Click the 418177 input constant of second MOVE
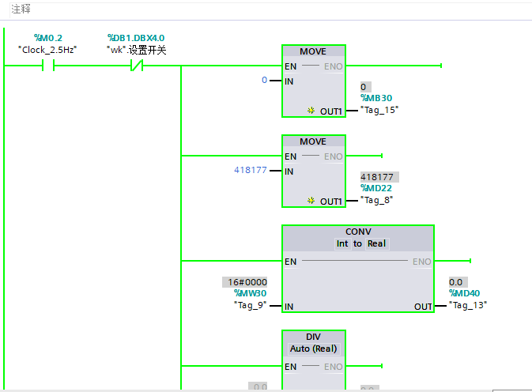Screen dimensions: 532x392 251,171
